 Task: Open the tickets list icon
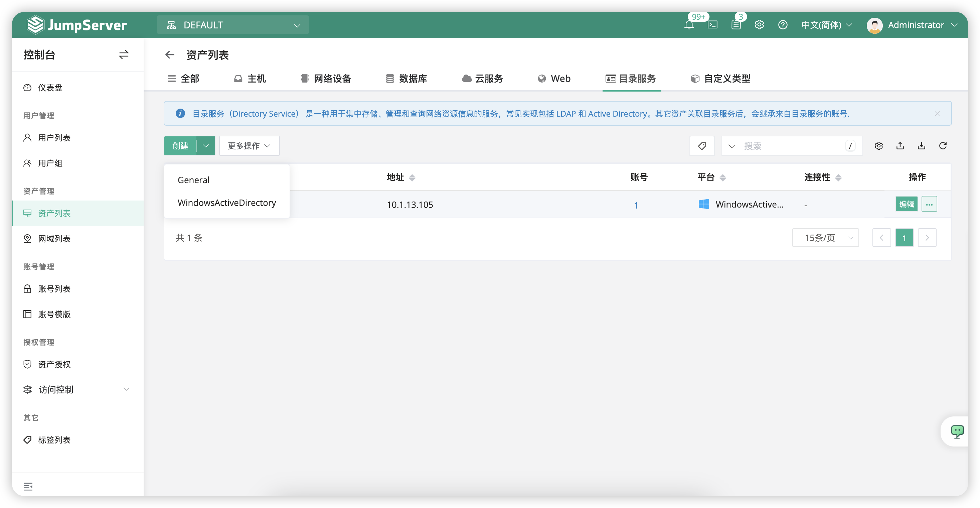tap(736, 25)
